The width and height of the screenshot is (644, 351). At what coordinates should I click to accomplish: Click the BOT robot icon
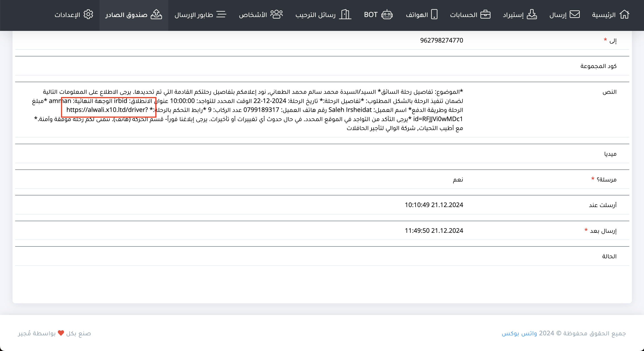coord(387,15)
